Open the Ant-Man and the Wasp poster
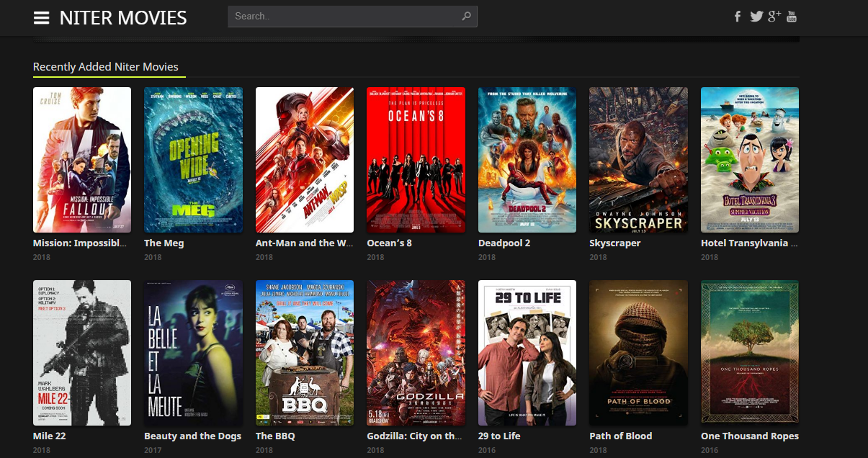 (x=305, y=160)
